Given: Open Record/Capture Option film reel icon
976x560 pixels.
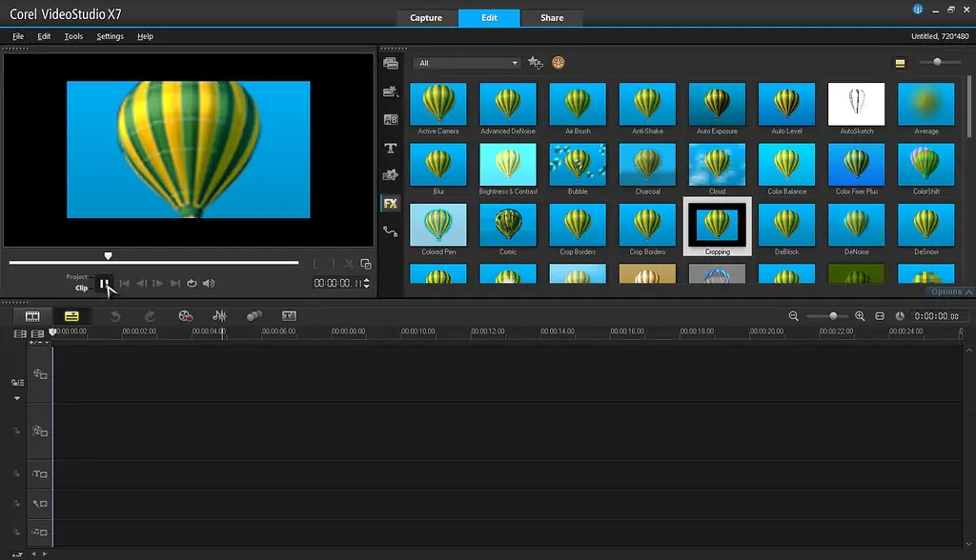Looking at the screenshot, I should click(x=186, y=316).
